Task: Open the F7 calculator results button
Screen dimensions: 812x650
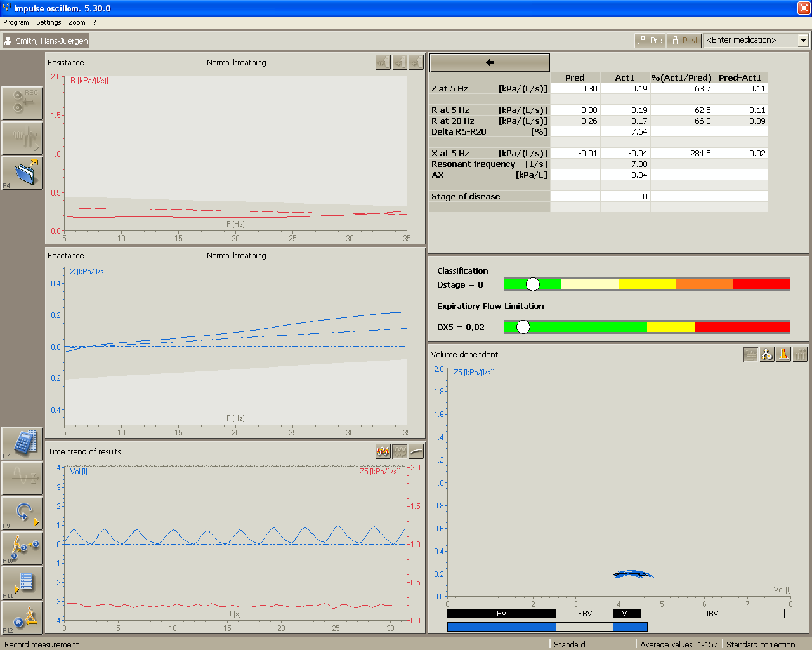Action: [22, 444]
